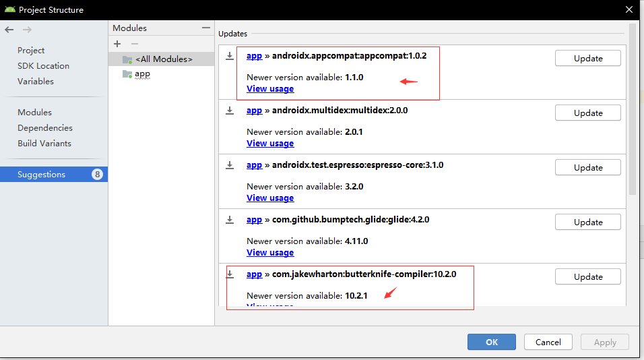Open SDK Location settings
The image size is (644, 360).
tap(43, 66)
